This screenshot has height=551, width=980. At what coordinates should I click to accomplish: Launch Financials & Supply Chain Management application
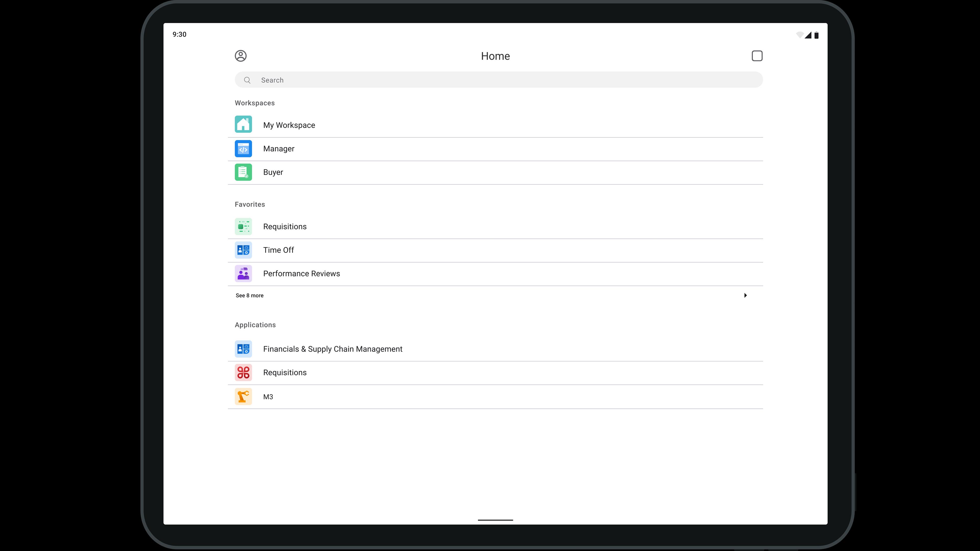click(x=495, y=349)
